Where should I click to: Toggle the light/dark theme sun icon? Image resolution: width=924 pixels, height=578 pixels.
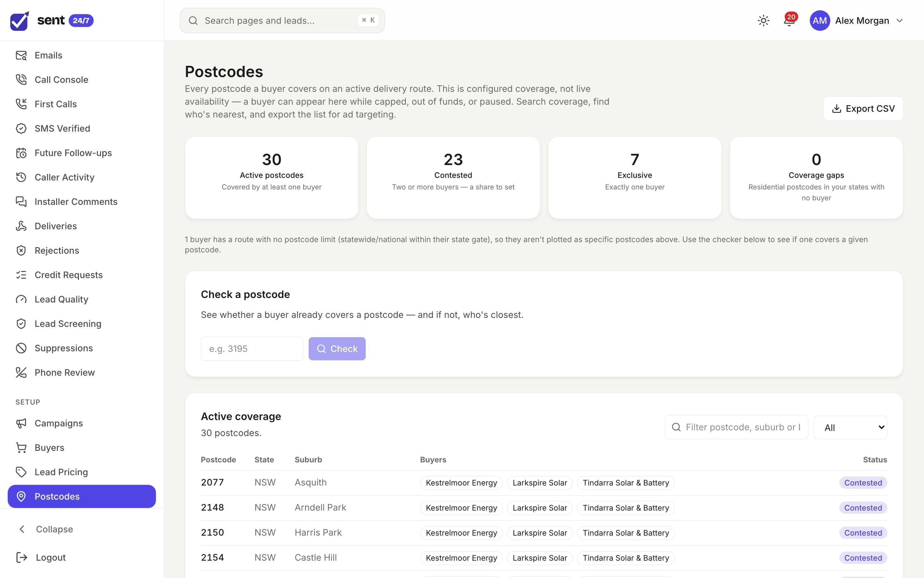pos(763,21)
